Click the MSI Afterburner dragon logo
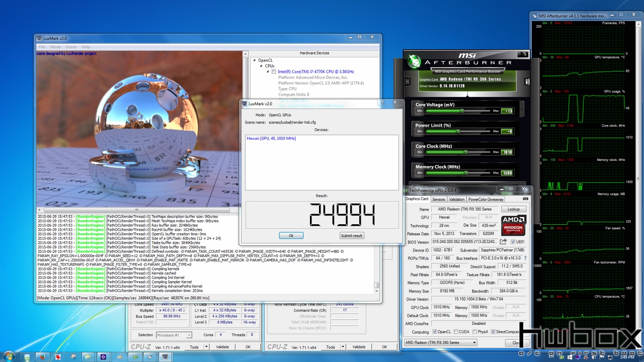Image resolution: width=644 pixels, height=362 pixels. [x=415, y=61]
